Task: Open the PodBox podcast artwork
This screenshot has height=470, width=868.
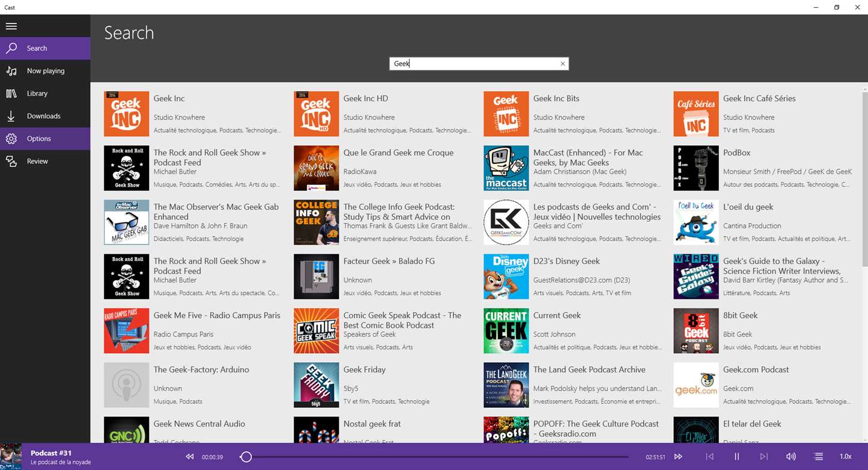Action: click(696, 168)
